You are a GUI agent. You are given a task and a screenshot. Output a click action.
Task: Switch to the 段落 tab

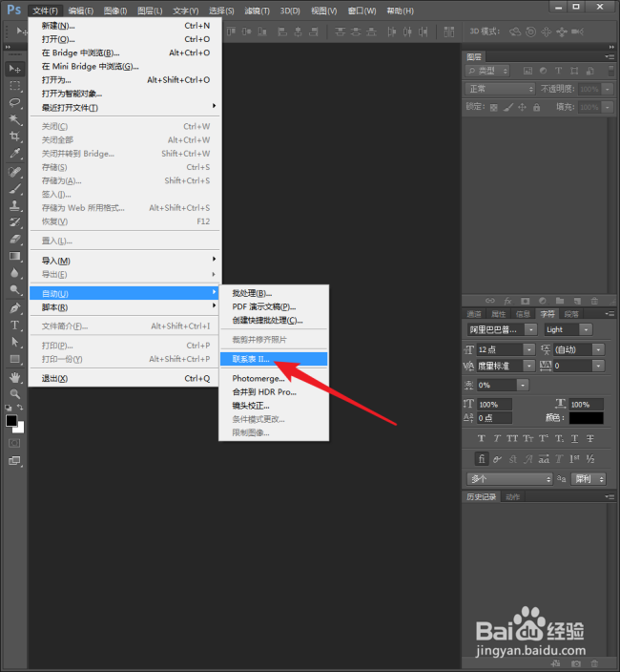pos(571,314)
